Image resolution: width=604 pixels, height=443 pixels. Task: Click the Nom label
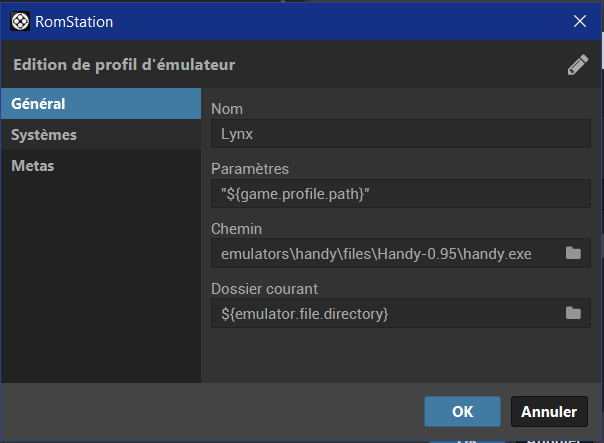click(x=227, y=109)
